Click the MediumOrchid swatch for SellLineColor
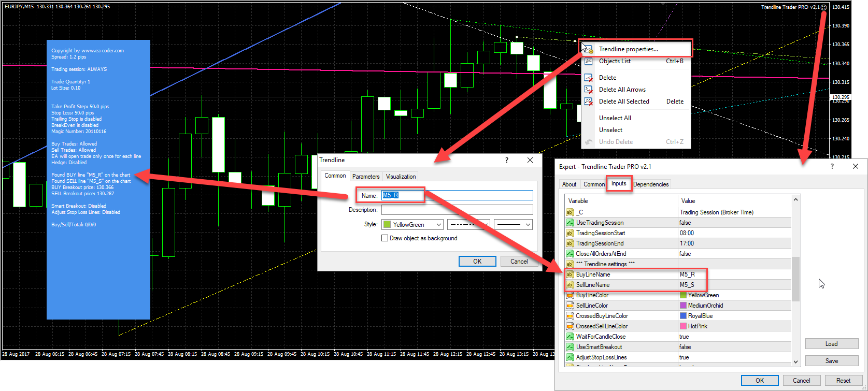The image size is (868, 391). click(x=683, y=306)
